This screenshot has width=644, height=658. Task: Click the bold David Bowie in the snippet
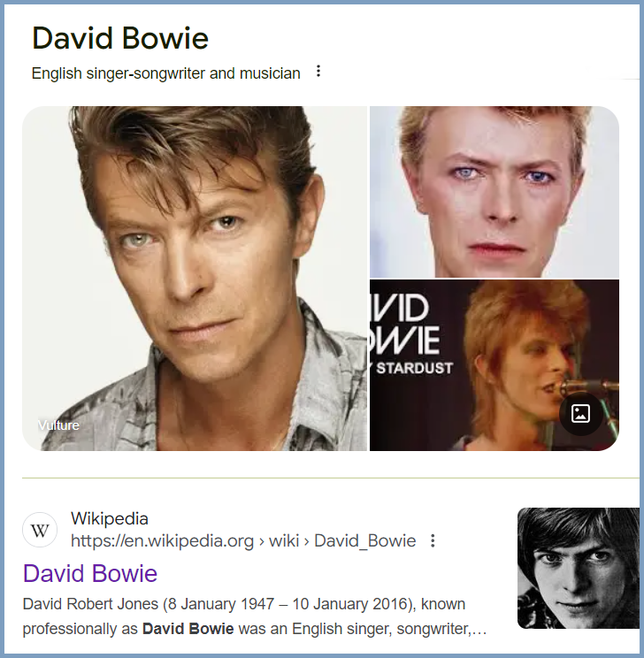(188, 629)
